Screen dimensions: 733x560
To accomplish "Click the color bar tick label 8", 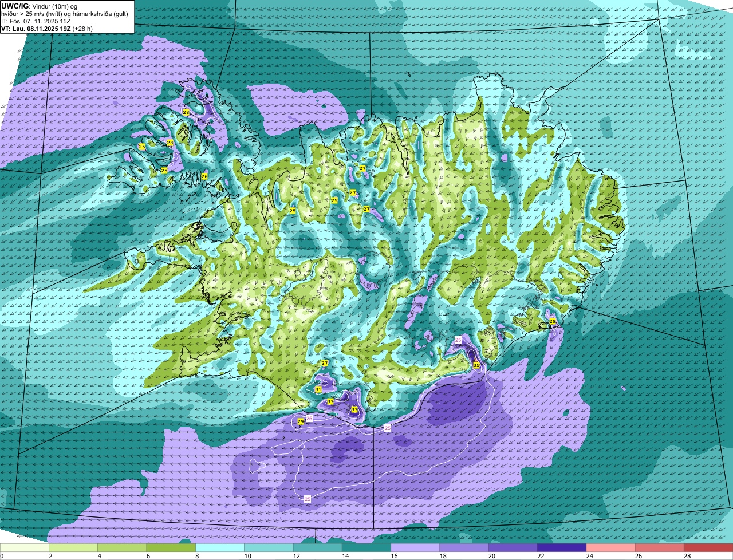I will [x=196, y=556].
